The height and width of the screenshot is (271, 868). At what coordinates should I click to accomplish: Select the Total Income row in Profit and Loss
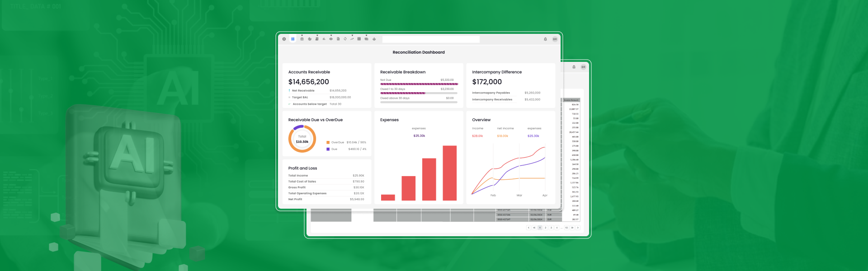(x=326, y=176)
